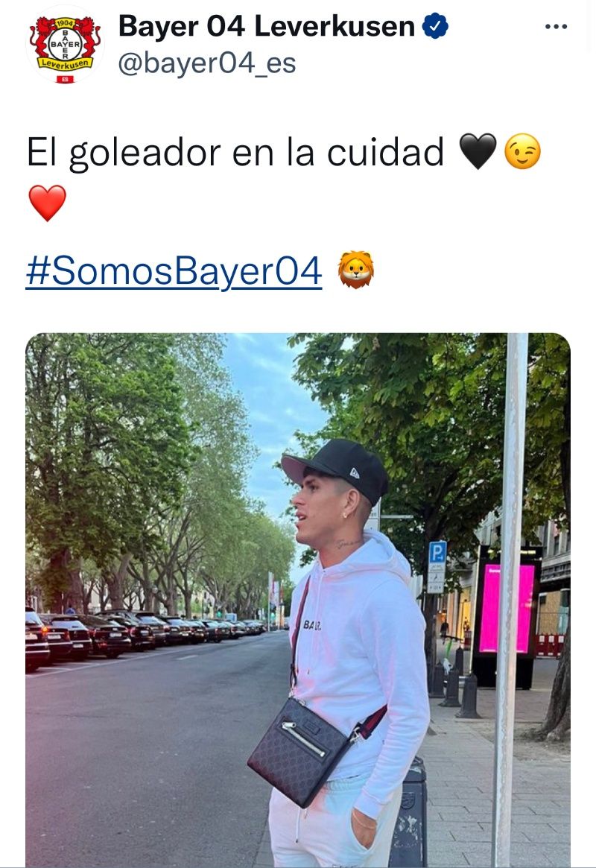Click the BA lettering on white hoodie

312,625
